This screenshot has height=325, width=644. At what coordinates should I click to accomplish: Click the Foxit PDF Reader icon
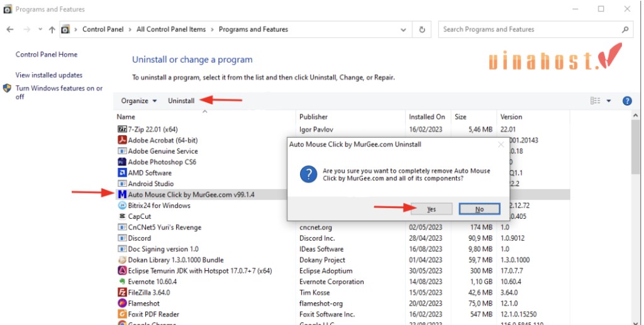pyautogui.click(x=122, y=314)
